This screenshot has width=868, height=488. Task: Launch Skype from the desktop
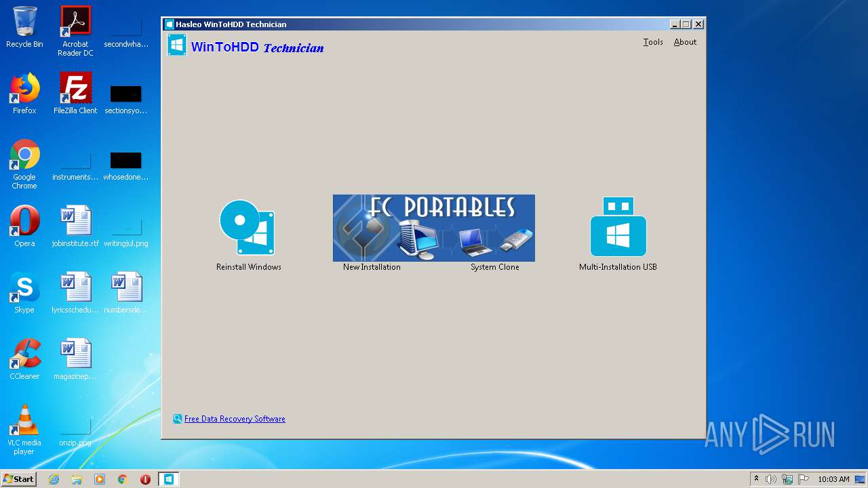pyautogui.click(x=24, y=293)
